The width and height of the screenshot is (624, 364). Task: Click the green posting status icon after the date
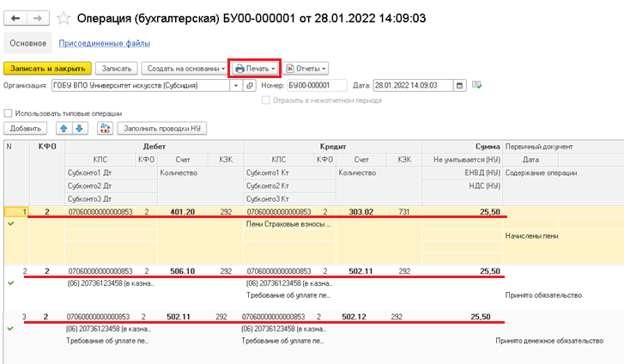tap(476, 86)
